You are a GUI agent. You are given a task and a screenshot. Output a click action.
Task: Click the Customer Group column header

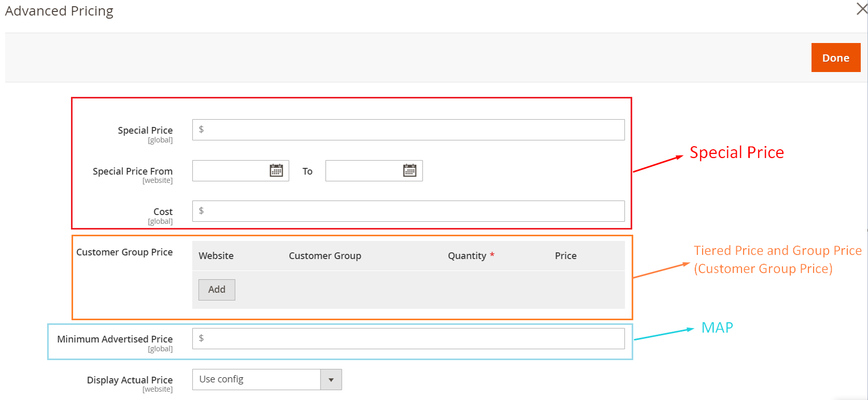coord(325,255)
